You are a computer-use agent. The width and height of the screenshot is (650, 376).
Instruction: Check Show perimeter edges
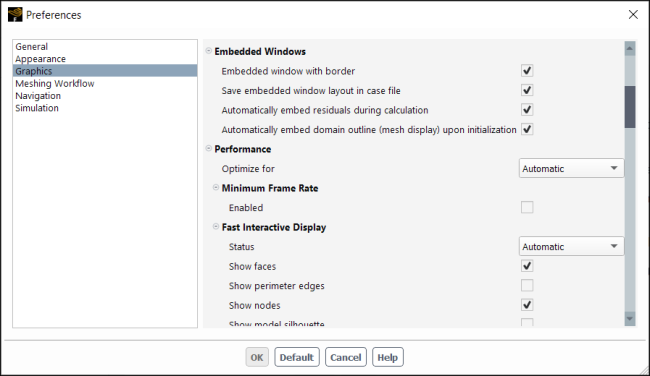coord(527,285)
